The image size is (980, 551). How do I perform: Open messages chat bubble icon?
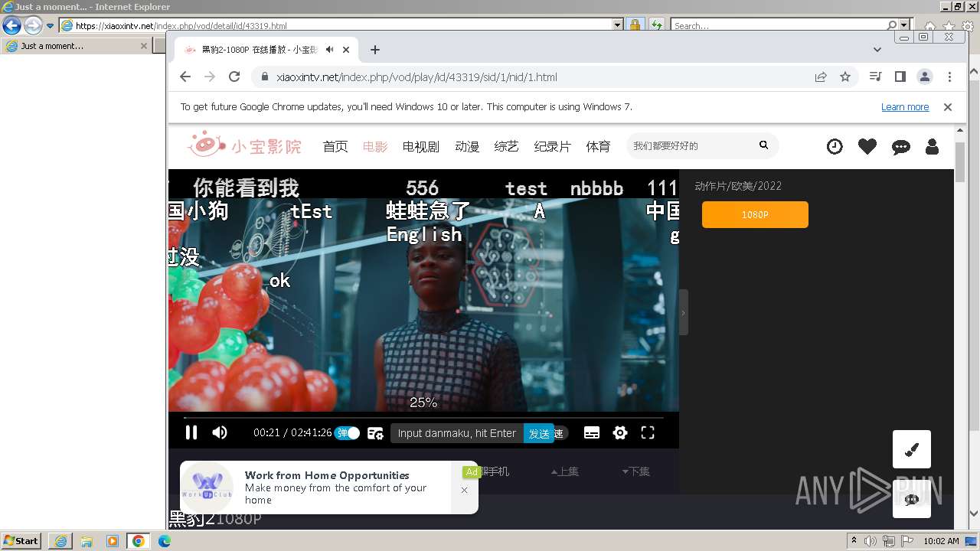[901, 147]
